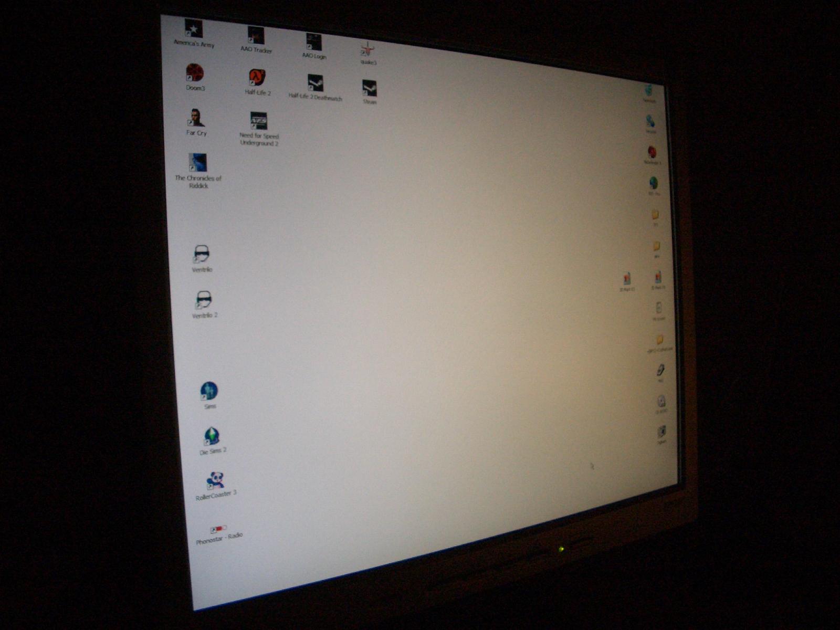Screen dimensions: 840x630
Task: Click the RollerCoaster 3 panda icon
Action: (215, 480)
